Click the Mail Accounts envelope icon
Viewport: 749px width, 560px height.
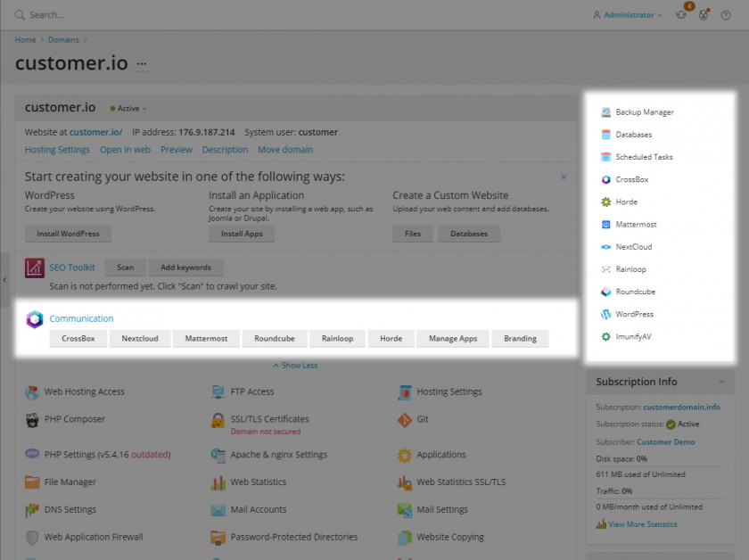tap(218, 510)
